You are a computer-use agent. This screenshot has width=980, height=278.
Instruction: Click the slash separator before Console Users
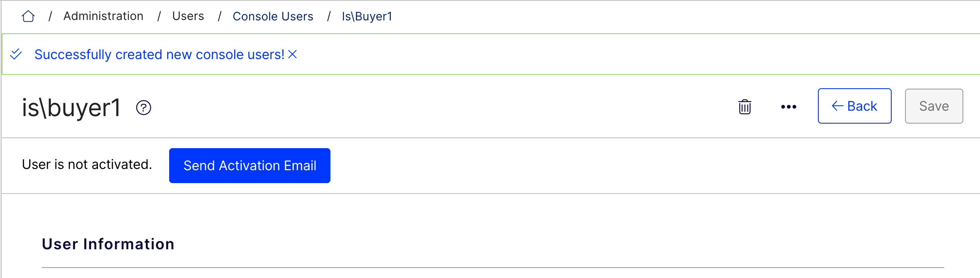click(x=219, y=16)
